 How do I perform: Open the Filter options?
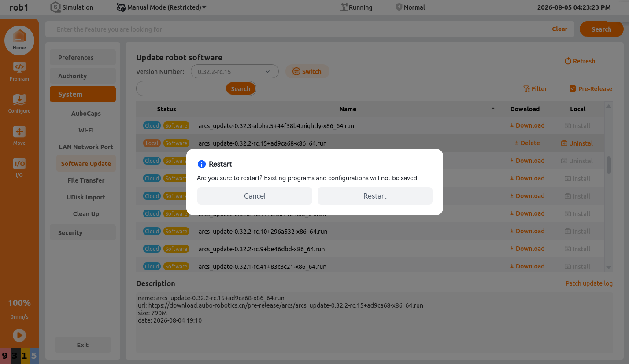[x=535, y=89]
